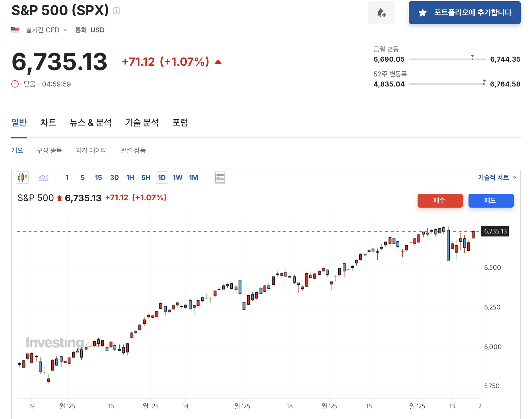
Task: Click the US flag icon
Action: (15, 30)
